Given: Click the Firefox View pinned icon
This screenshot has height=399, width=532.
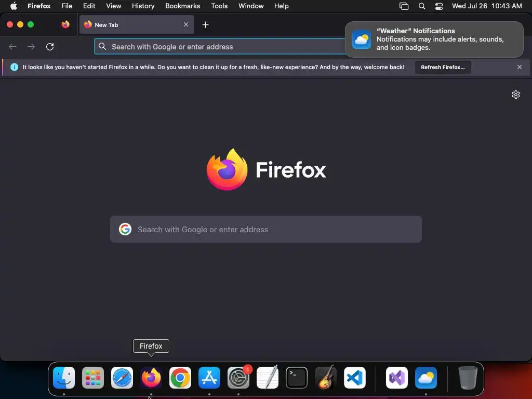Looking at the screenshot, I should tap(65, 24).
